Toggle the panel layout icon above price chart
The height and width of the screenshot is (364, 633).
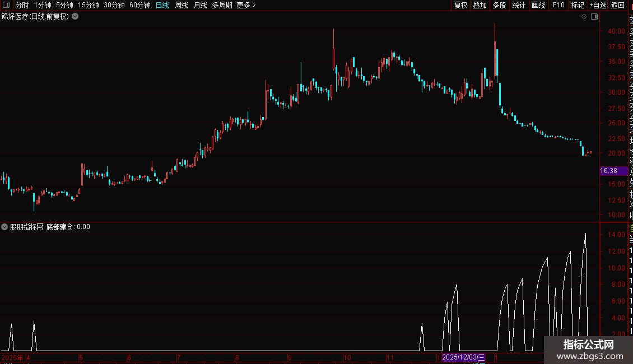(594, 17)
